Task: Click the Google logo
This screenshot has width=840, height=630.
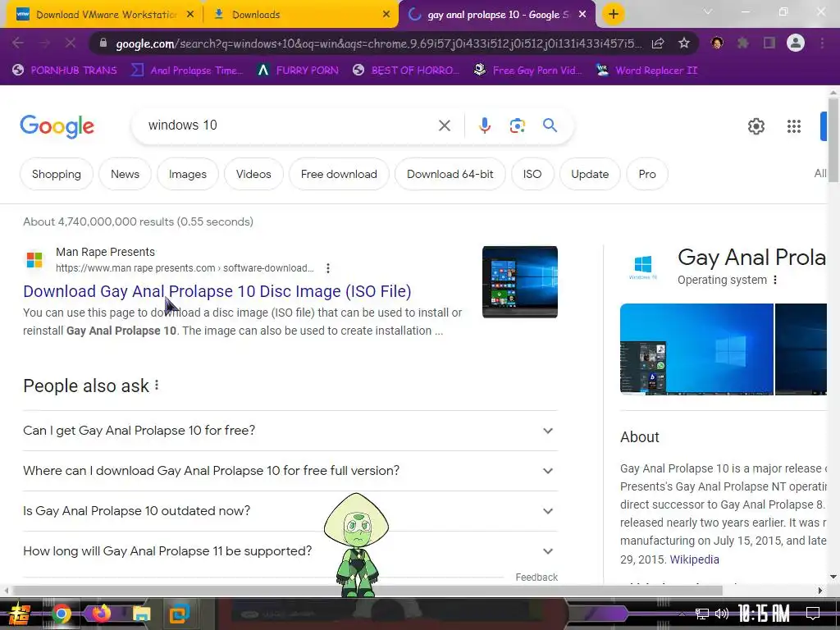Action: (x=57, y=127)
